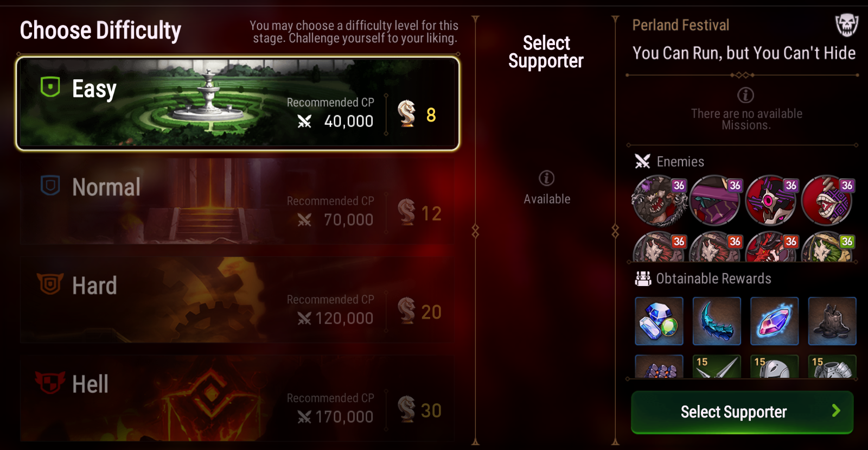Select the Normal difficulty option
The width and height of the screenshot is (868, 450).
238,202
